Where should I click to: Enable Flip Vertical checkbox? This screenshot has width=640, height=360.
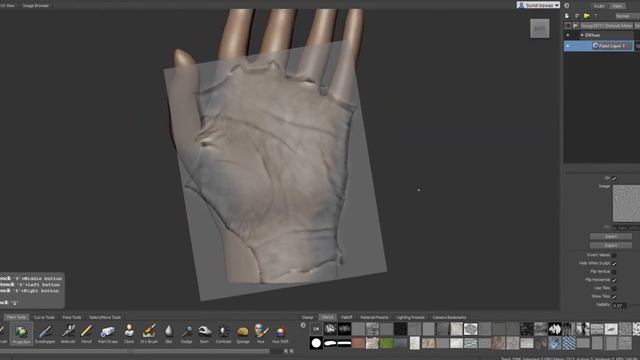tap(614, 272)
